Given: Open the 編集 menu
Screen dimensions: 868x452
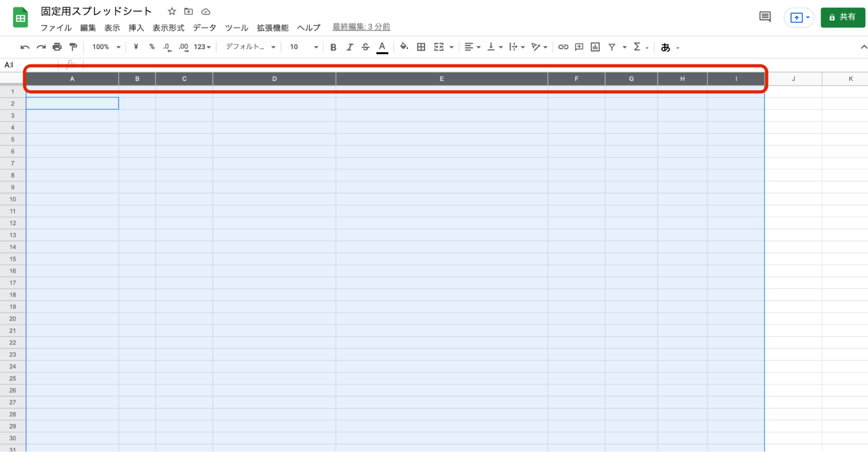Looking at the screenshot, I should click(88, 28).
